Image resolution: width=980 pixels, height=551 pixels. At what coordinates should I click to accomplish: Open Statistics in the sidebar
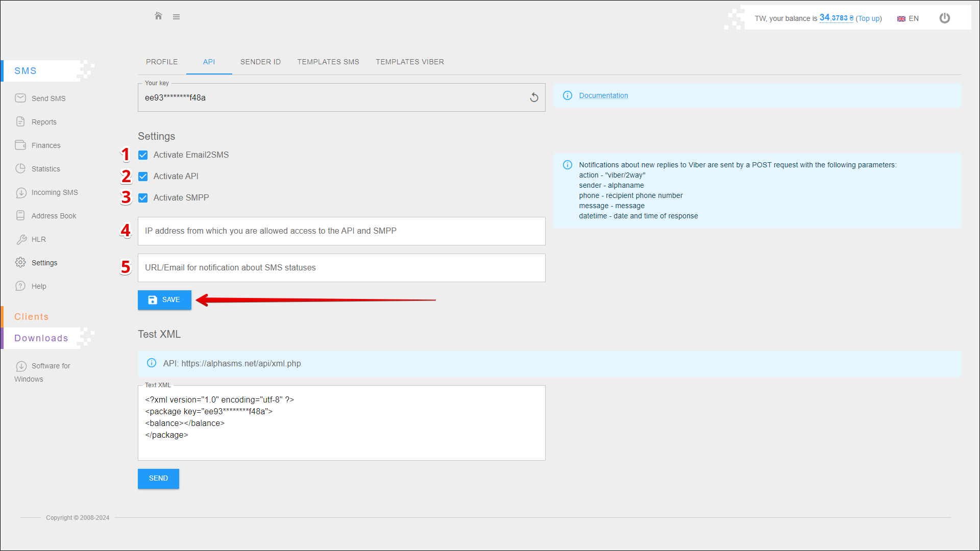coord(45,169)
